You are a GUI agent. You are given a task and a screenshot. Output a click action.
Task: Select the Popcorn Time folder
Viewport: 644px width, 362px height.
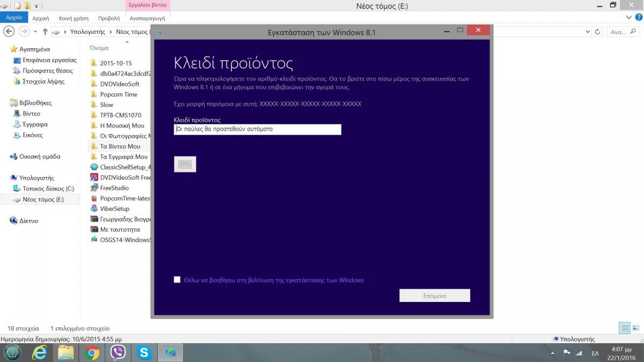coord(119,94)
